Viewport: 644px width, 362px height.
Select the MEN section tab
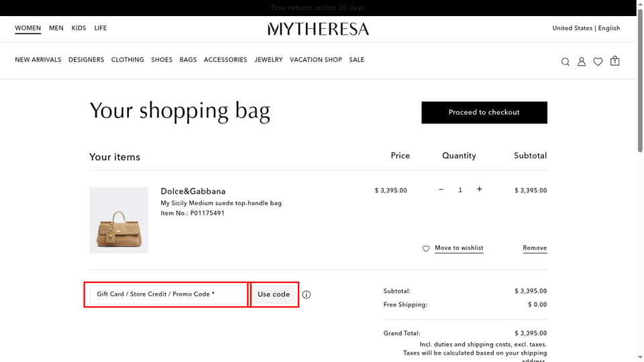coord(56,28)
